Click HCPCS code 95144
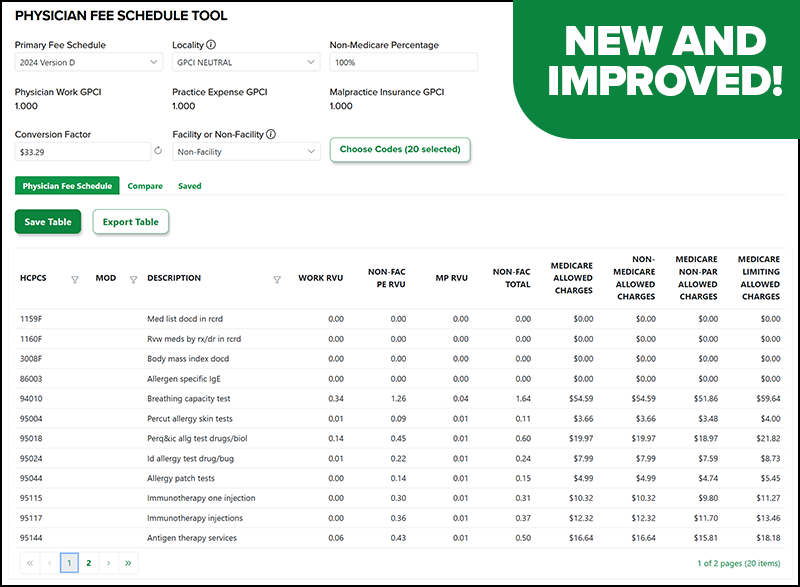Screen dimensions: 800x587 31,538
